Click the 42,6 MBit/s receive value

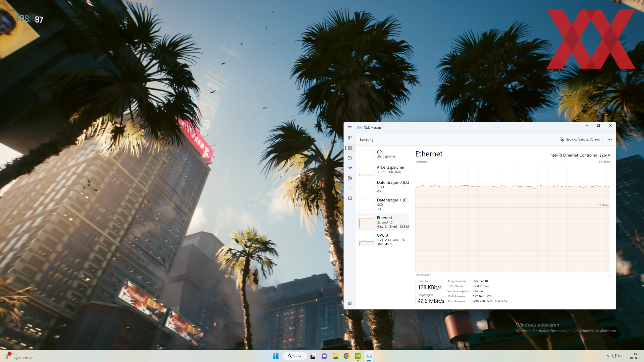click(431, 301)
